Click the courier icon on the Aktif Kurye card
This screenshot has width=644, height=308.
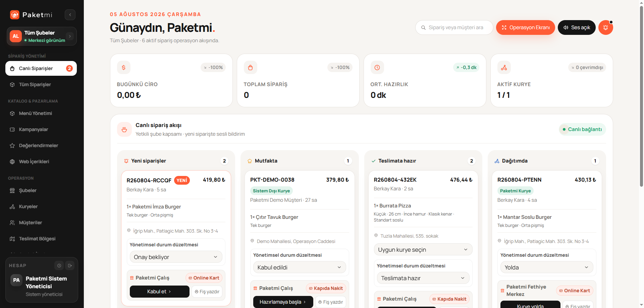click(504, 67)
